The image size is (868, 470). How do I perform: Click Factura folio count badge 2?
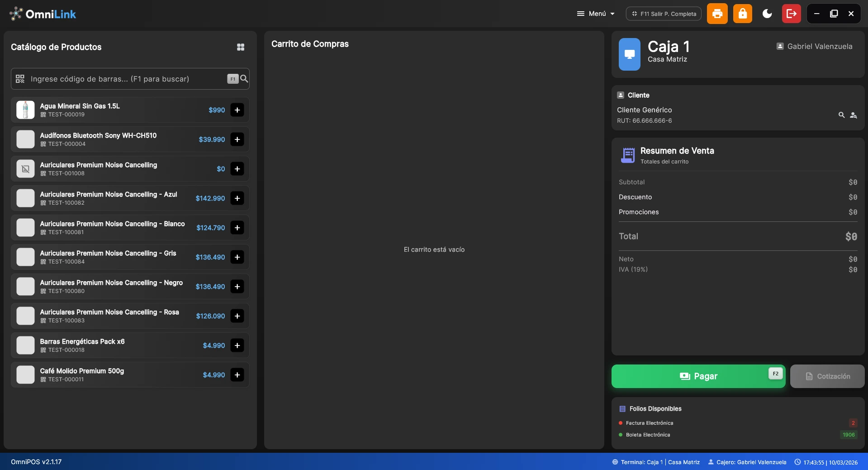point(853,423)
